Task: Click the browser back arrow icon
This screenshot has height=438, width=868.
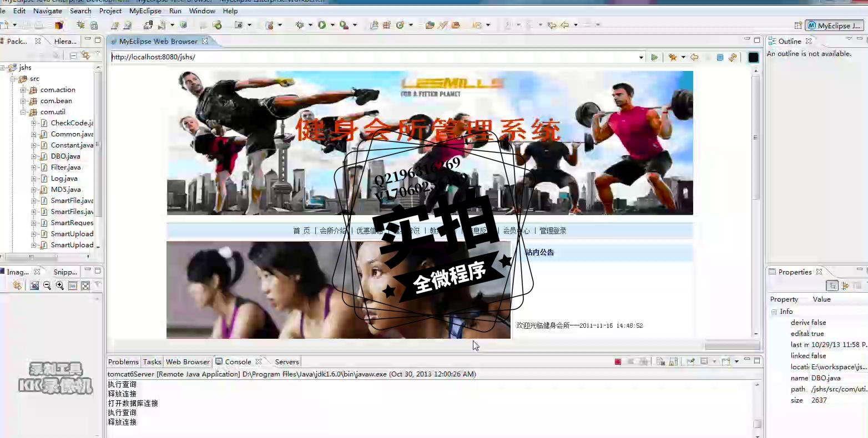Action: (x=694, y=57)
